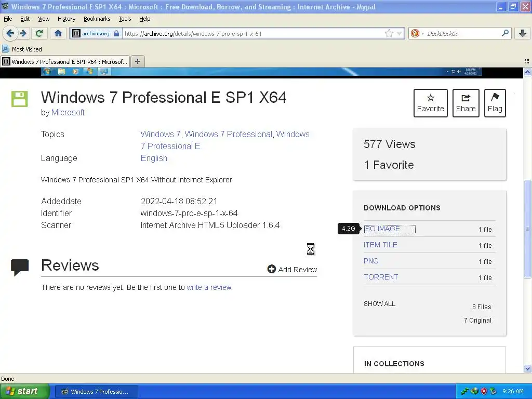This screenshot has width=532, height=399.
Task: Download the ISO IMAGE file
Action: (382, 229)
